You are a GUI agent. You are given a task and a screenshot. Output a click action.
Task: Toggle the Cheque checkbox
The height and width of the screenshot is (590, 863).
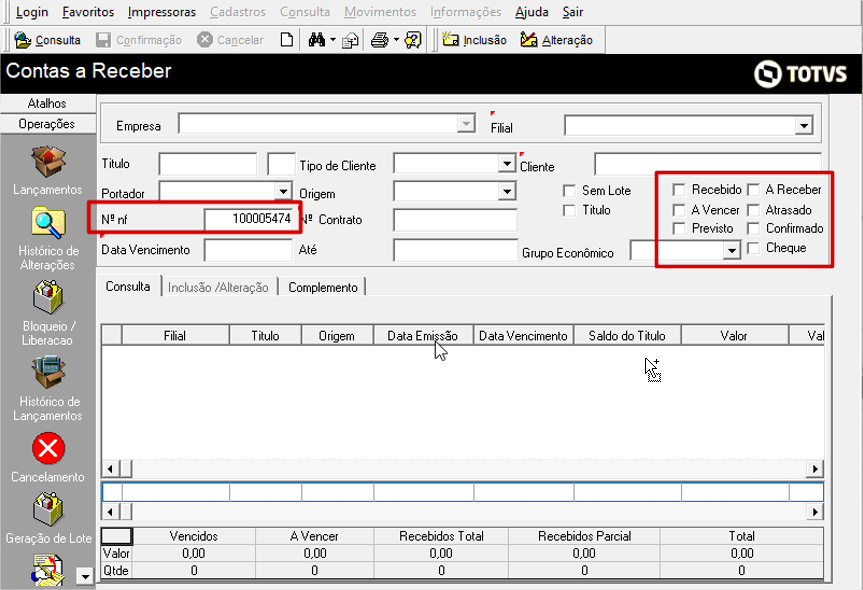tap(753, 248)
